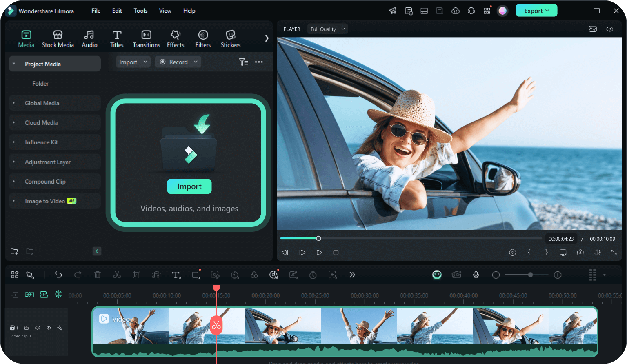The height and width of the screenshot is (364, 627).
Task: Collapse the media panel with the green arrow
Action: (x=97, y=251)
